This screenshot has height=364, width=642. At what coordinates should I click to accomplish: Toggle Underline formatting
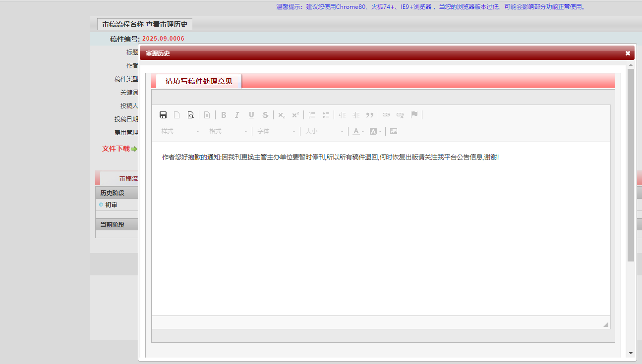tap(251, 115)
